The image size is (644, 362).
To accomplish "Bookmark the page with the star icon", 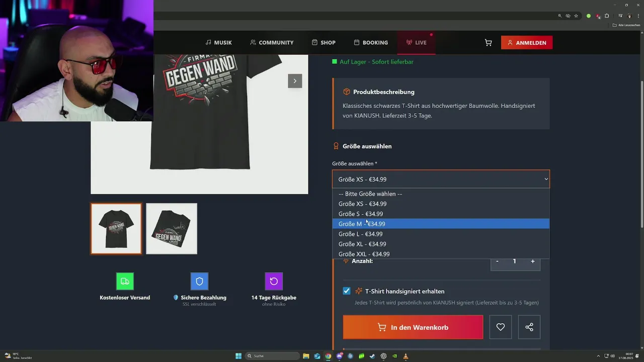I will 576,16.
